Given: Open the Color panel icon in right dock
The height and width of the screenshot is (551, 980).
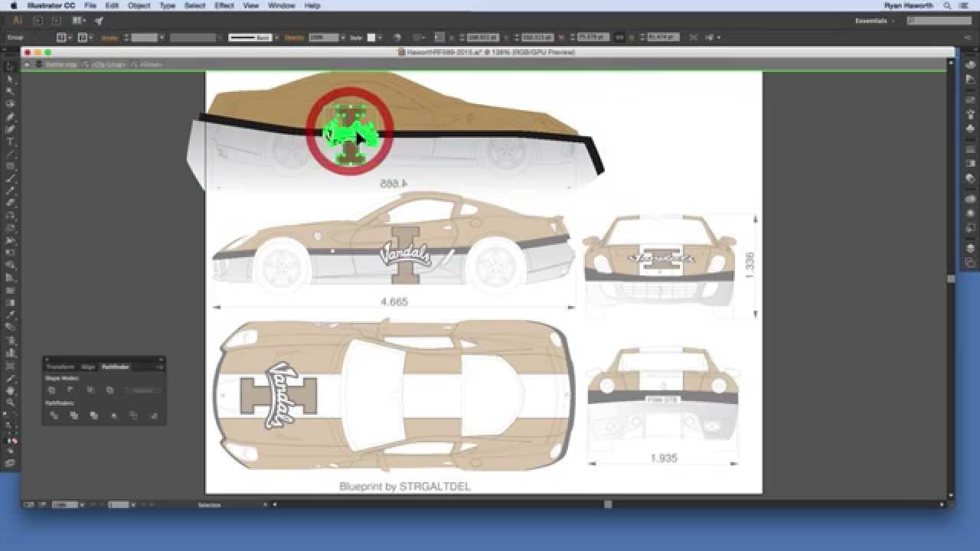Looking at the screenshot, I should 971,66.
